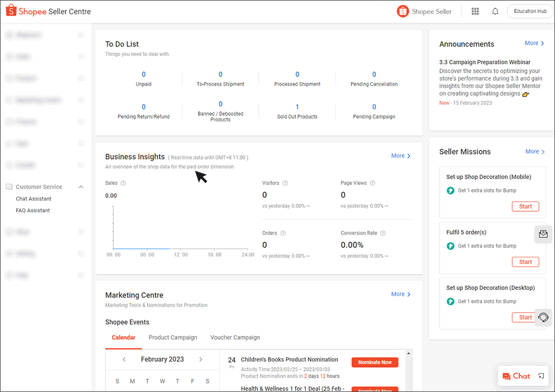
Task: Click the help icon beside Page Views
Action: 372,183
